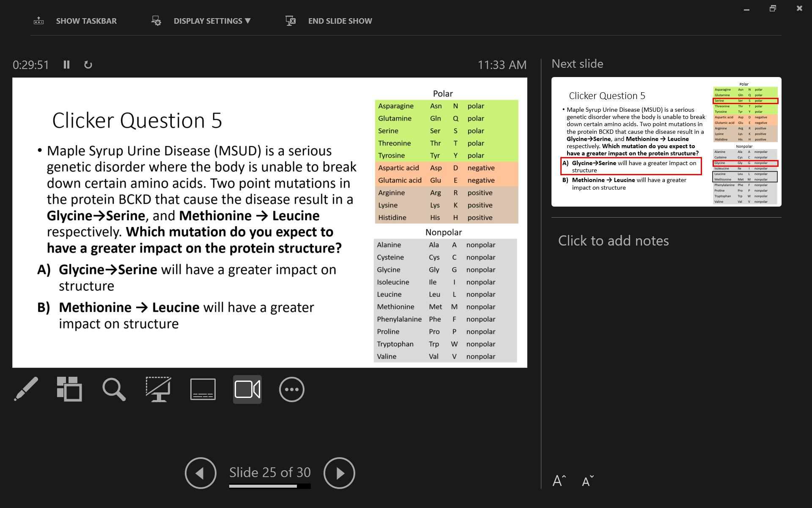Restart the presentation timer
The width and height of the screenshot is (812, 508).
point(88,65)
